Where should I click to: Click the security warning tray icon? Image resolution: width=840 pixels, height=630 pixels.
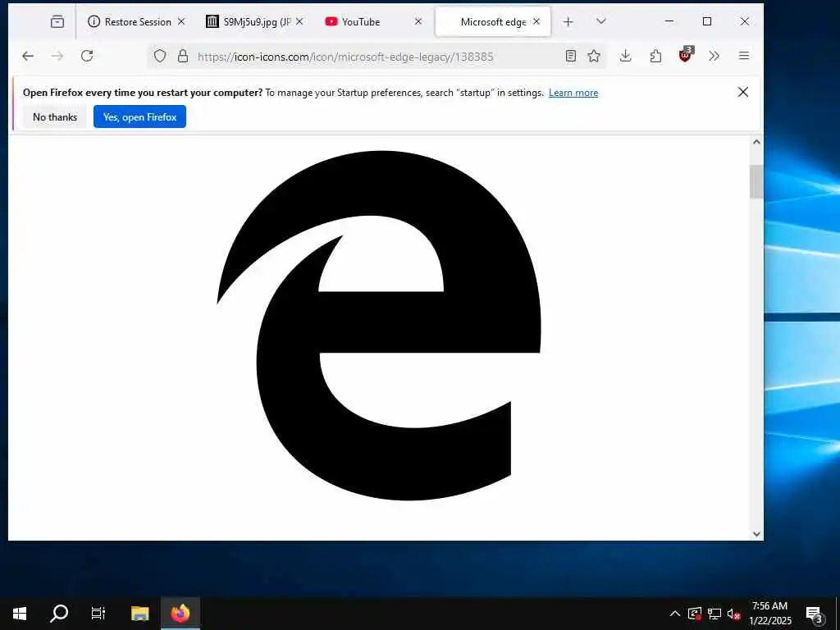pos(694,614)
